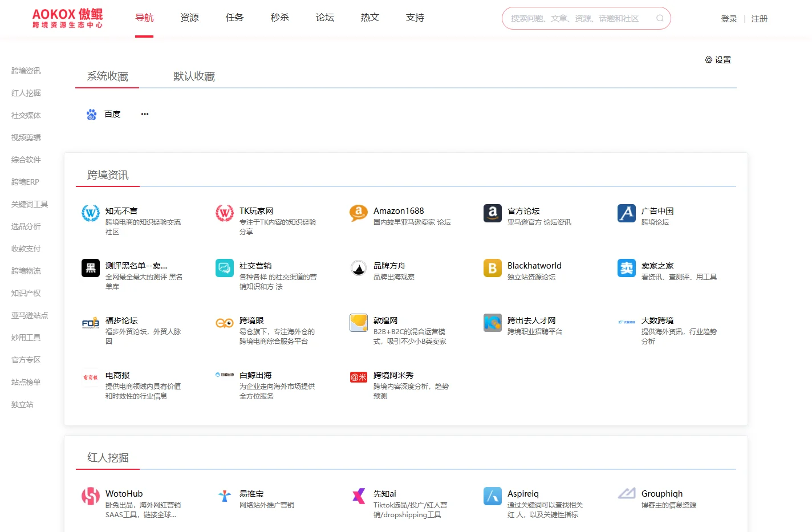Open the 设置 gear settings
812x532 pixels.
(718, 60)
